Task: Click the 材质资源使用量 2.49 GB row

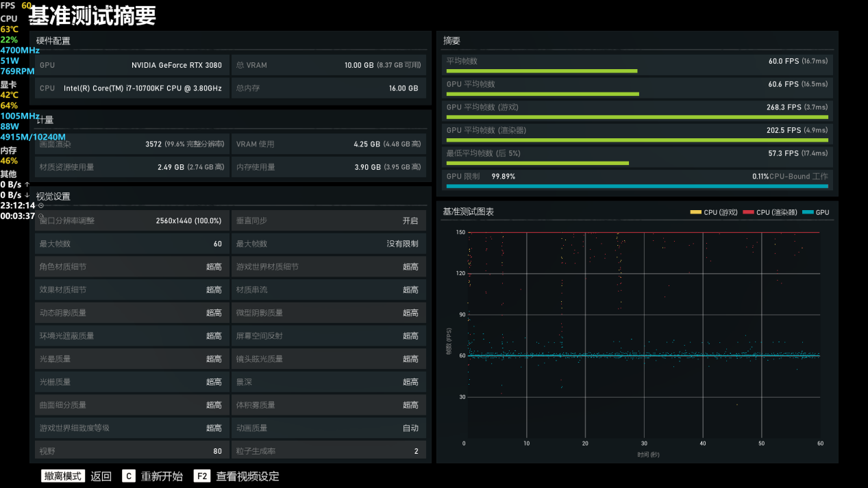Action: tap(132, 167)
